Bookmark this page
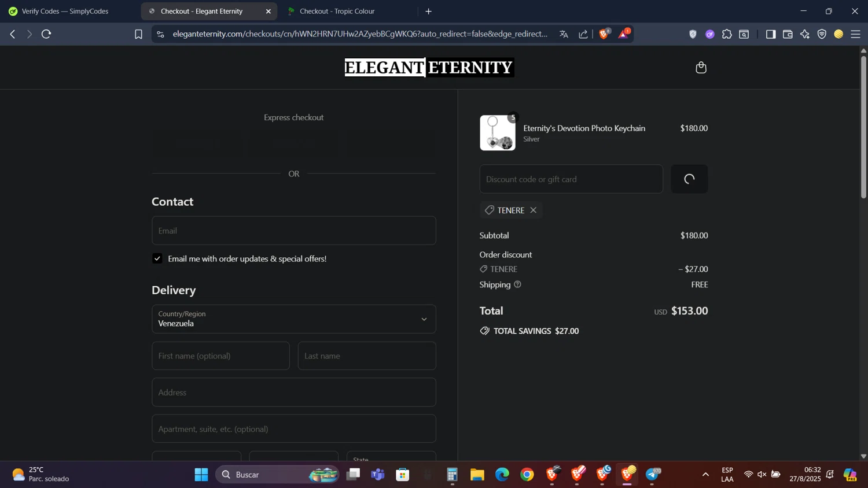 (x=138, y=34)
